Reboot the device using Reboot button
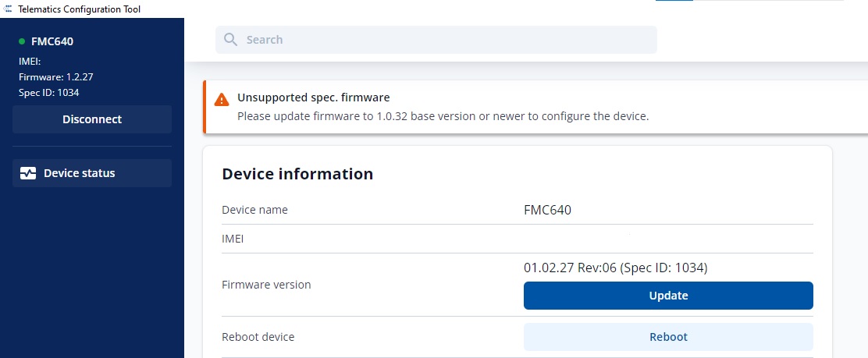Viewport: 868px width, 358px height. click(668, 337)
